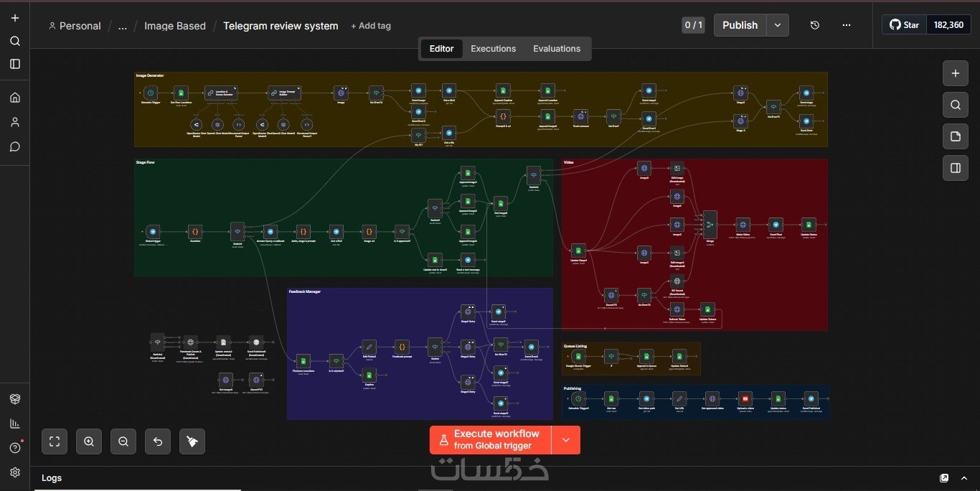The height and width of the screenshot is (491, 980).
Task: Edit the Telegram review system workflow name
Action: coord(281,26)
